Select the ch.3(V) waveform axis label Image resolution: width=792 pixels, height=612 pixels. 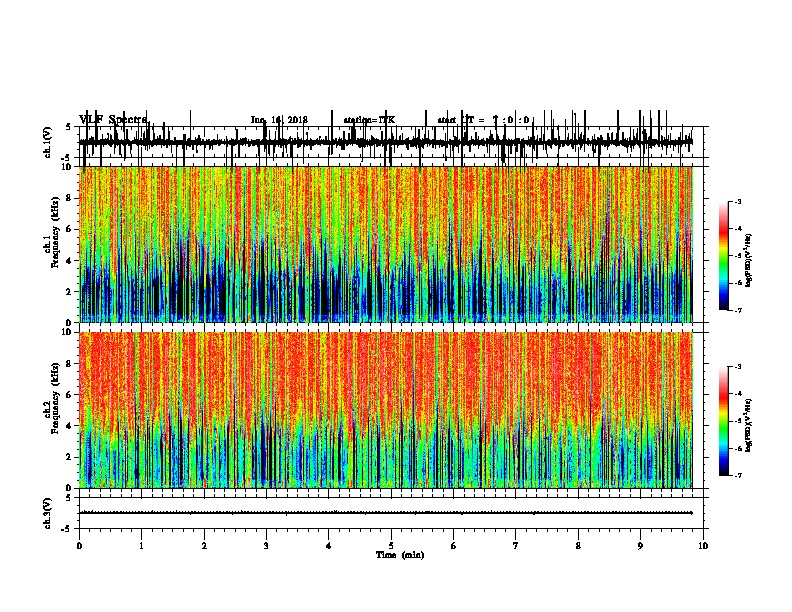click(48, 513)
